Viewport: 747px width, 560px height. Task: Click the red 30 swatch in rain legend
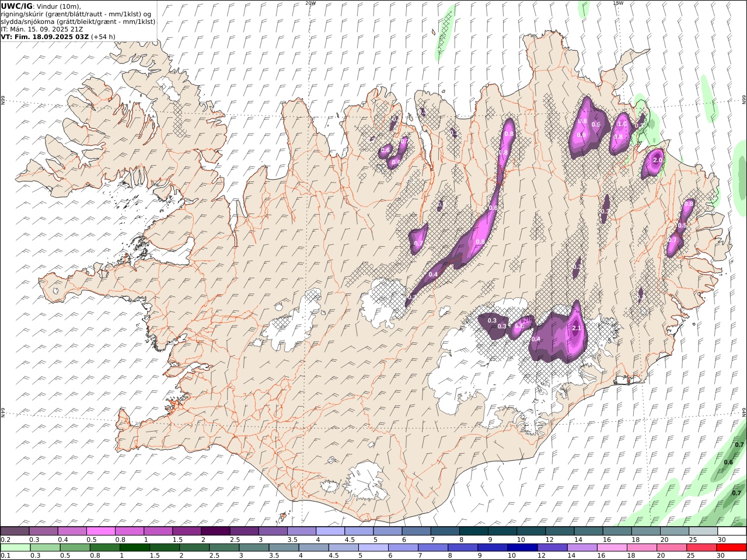coord(732,548)
